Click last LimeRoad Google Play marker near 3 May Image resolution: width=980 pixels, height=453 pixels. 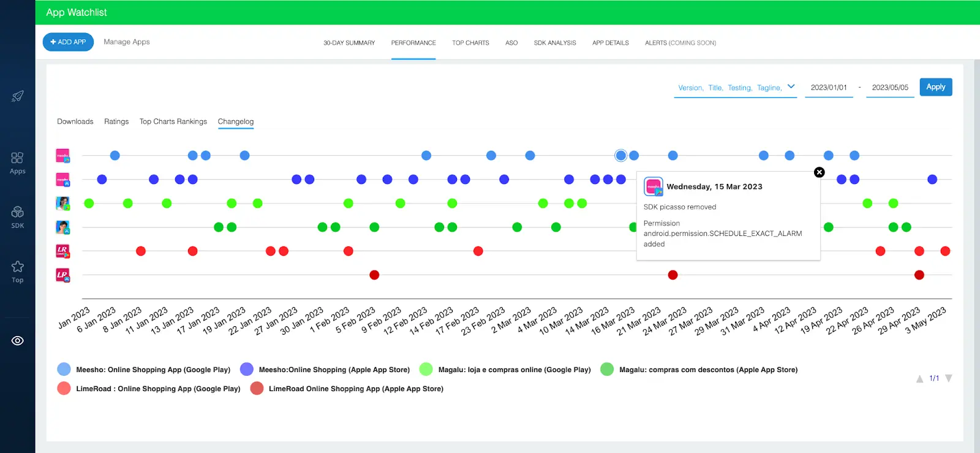(x=945, y=251)
